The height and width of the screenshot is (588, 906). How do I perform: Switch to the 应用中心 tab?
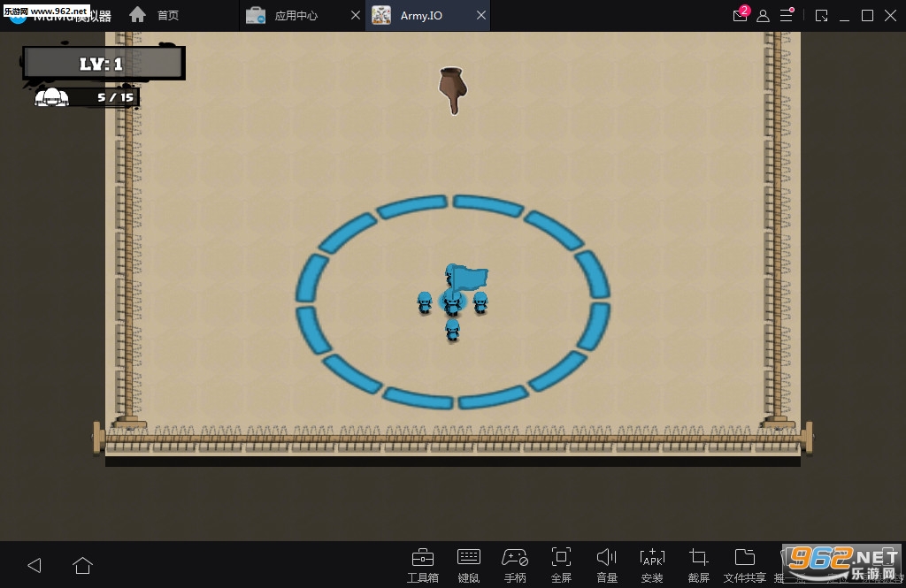(296, 16)
